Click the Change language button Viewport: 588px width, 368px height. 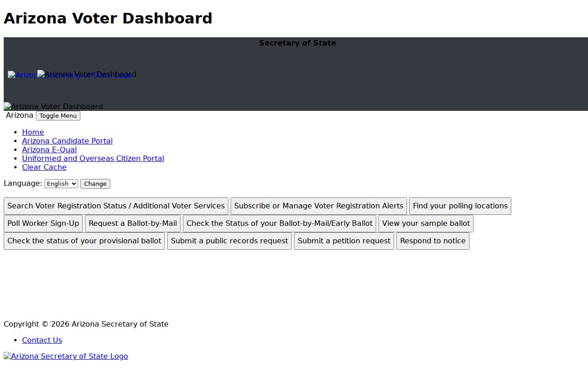95,184
